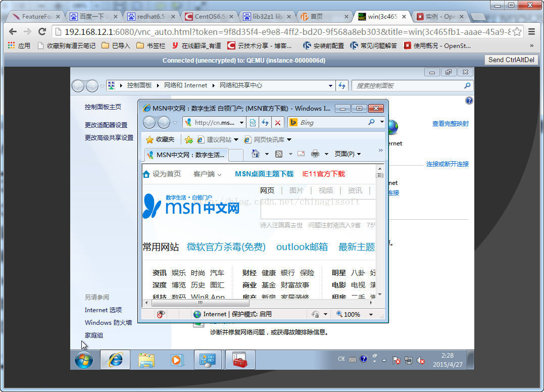The height and width of the screenshot is (392, 544).
Task: Click the read mail icon in IE
Action: coord(301,154)
